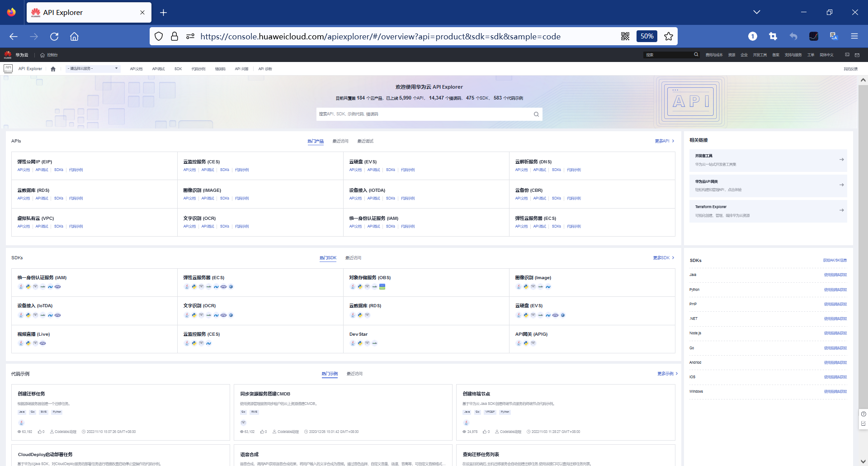868x466 pixels.
Task: Click the zoom level 50% indicator
Action: point(647,37)
